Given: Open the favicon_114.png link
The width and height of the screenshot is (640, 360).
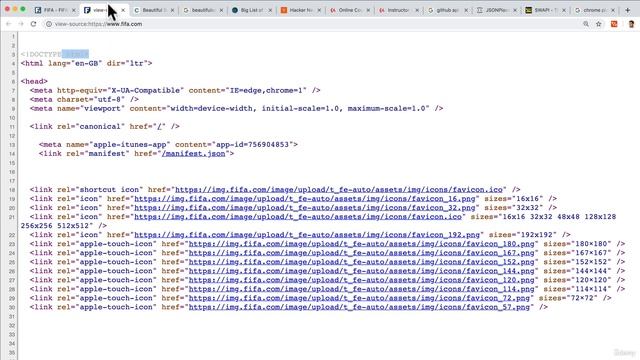Looking at the screenshot, I should point(362,289).
